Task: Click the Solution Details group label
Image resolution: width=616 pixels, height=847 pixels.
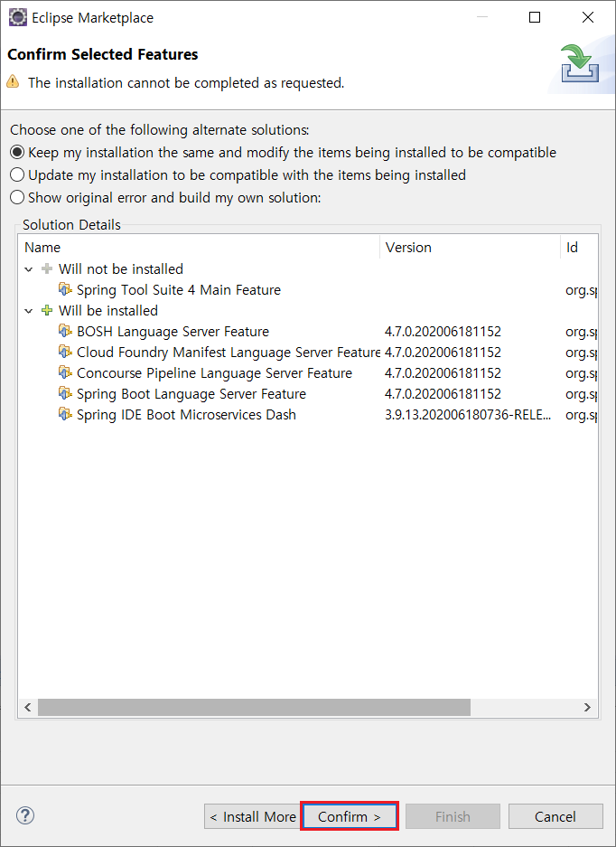Action: (x=71, y=225)
